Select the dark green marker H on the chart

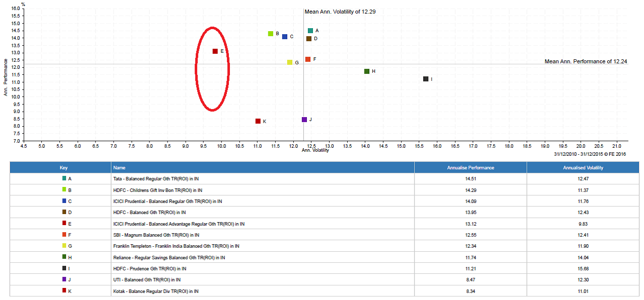pyautogui.click(x=367, y=71)
